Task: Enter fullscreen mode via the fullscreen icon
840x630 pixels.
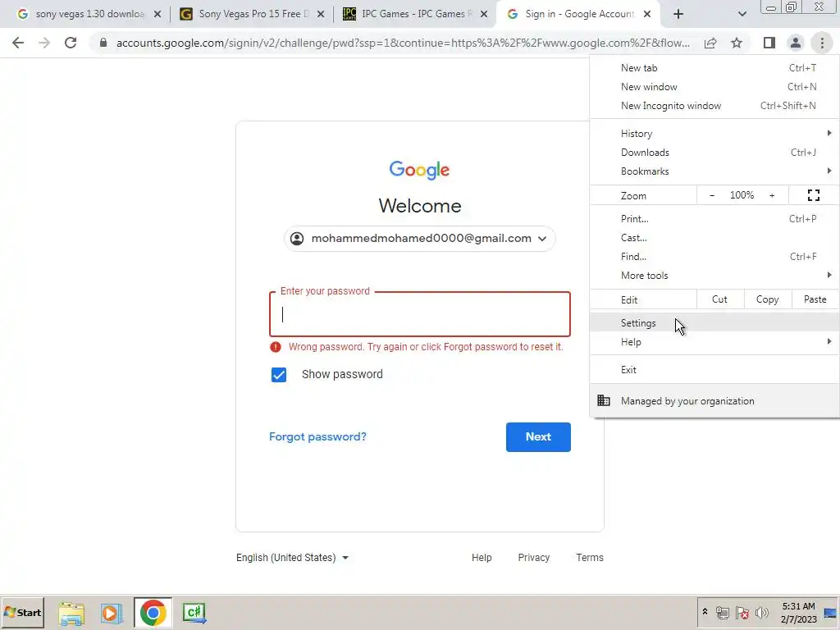Action: coord(813,195)
